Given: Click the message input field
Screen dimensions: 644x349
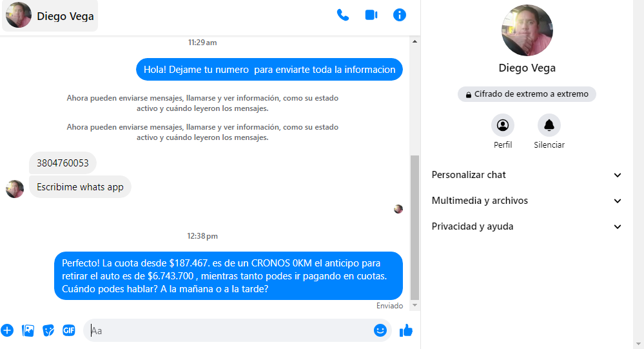Looking at the screenshot, I should tap(229, 330).
